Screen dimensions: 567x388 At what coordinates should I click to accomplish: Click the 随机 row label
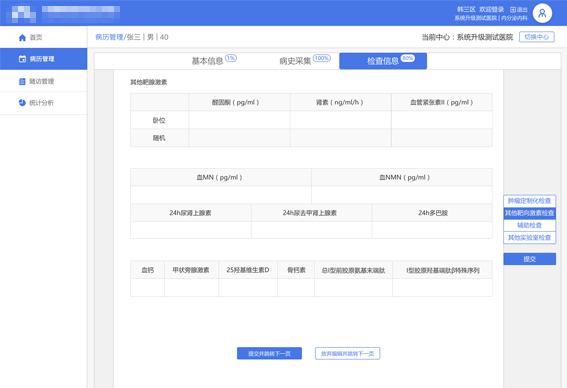[159, 138]
